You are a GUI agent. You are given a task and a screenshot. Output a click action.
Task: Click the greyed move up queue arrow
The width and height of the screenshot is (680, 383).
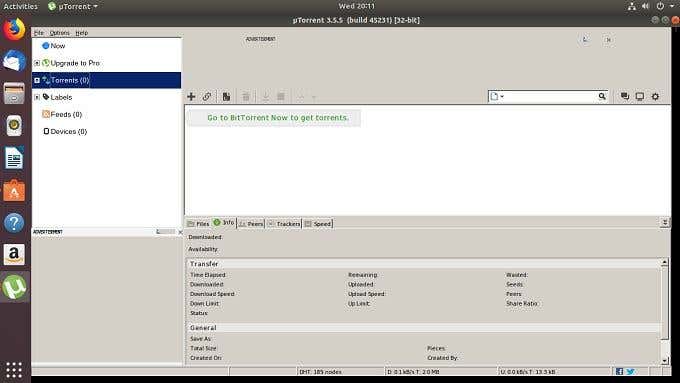(x=300, y=97)
